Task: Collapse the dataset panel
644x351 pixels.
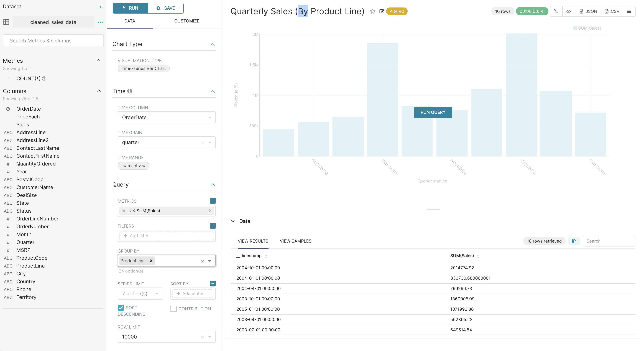Action: [101, 7]
